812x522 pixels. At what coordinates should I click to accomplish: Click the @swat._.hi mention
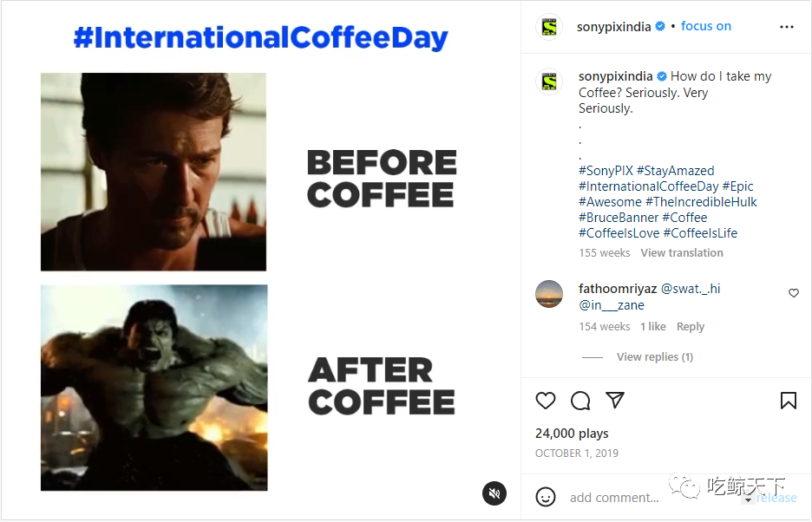click(691, 289)
